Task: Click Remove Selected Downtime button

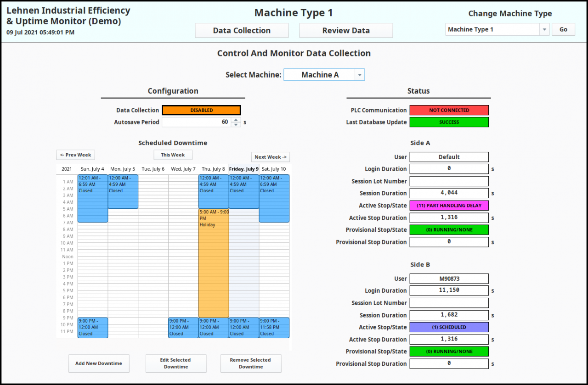Action: (251, 363)
